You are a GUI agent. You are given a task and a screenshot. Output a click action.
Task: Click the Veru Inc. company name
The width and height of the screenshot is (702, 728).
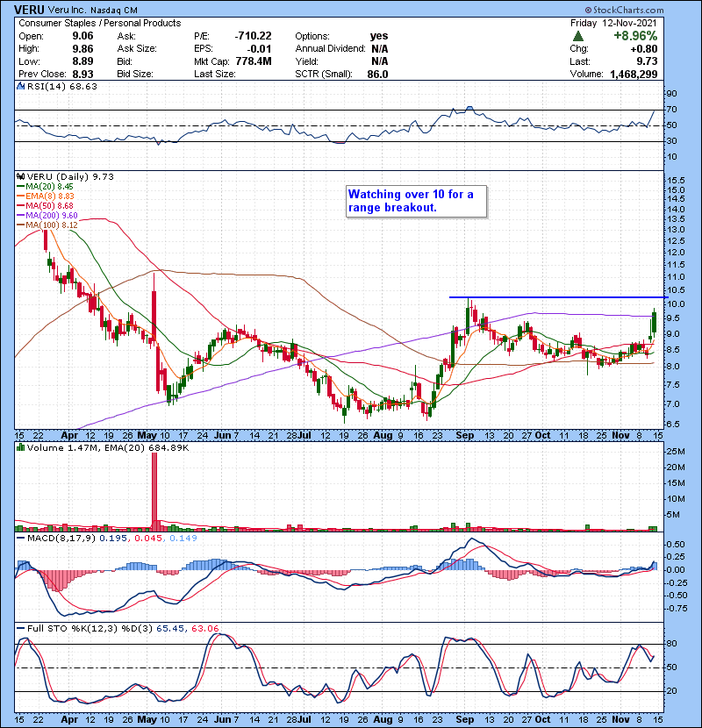point(67,10)
